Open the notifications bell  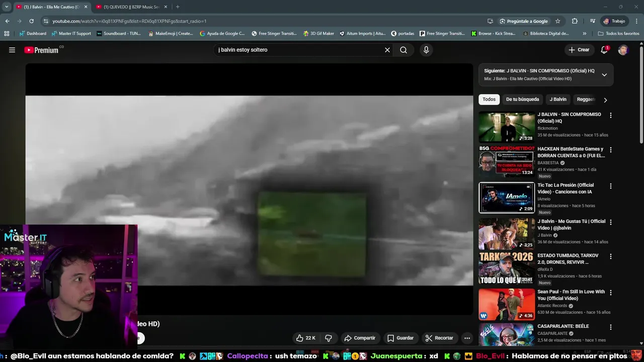point(604,50)
